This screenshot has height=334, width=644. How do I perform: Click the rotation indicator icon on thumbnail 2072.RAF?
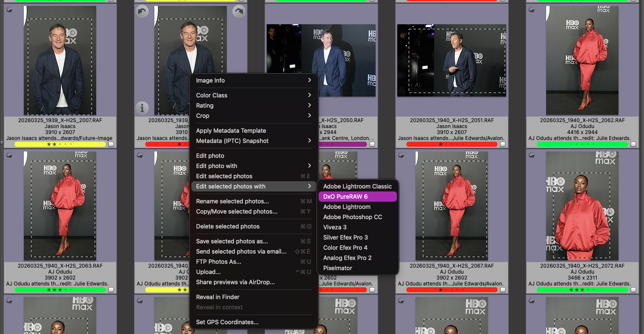[x=532, y=155]
